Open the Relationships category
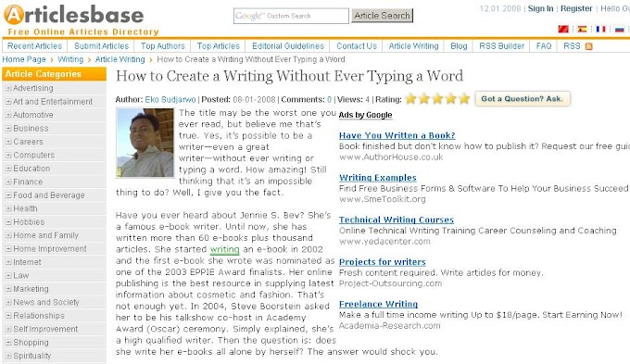The image size is (630, 364). tap(39, 316)
